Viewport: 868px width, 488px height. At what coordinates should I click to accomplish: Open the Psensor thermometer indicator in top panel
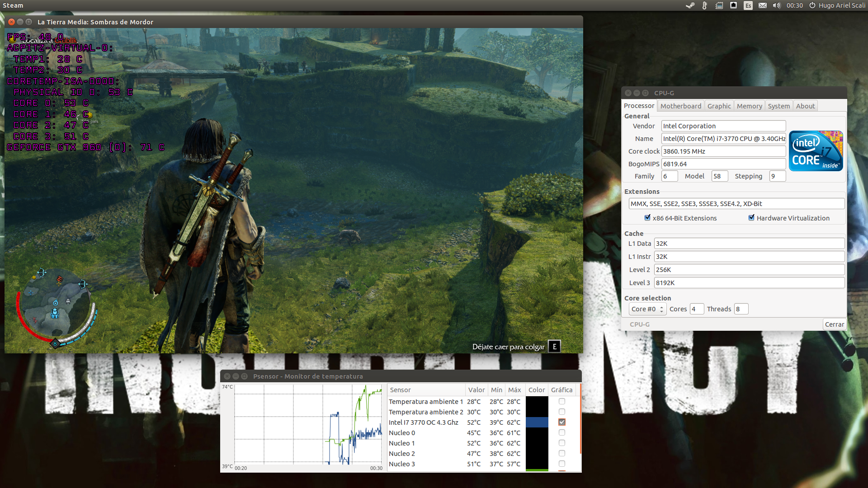pyautogui.click(x=704, y=5)
